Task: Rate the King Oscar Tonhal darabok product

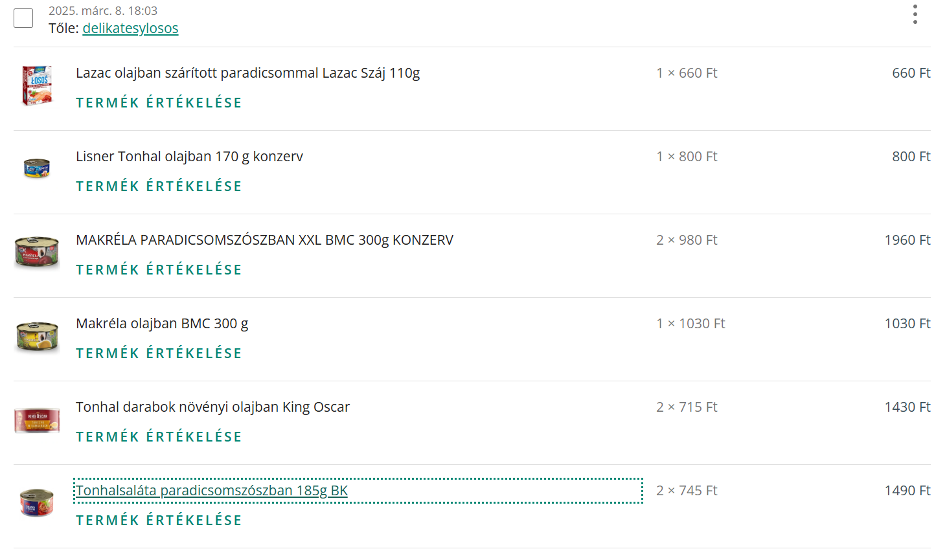Action: click(159, 437)
